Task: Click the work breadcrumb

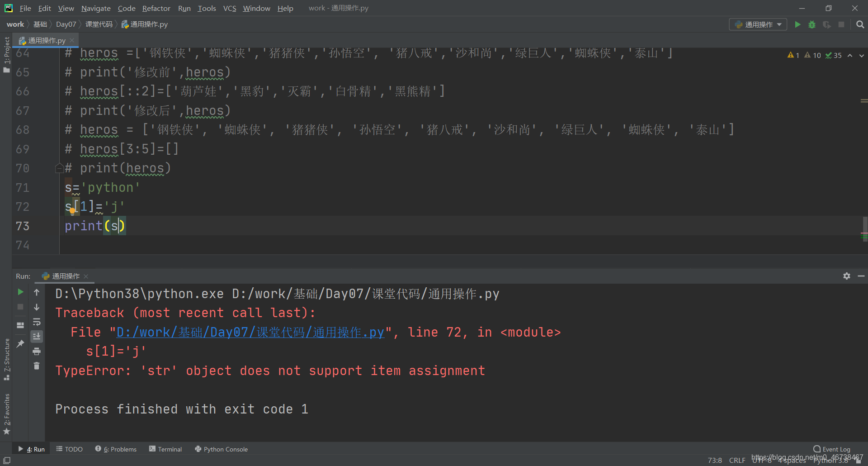Action: click(15, 24)
